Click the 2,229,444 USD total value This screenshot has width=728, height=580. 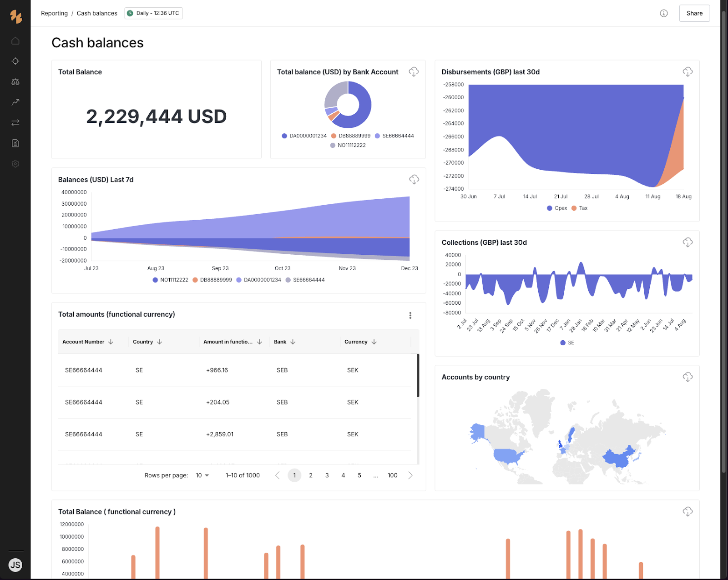(157, 116)
